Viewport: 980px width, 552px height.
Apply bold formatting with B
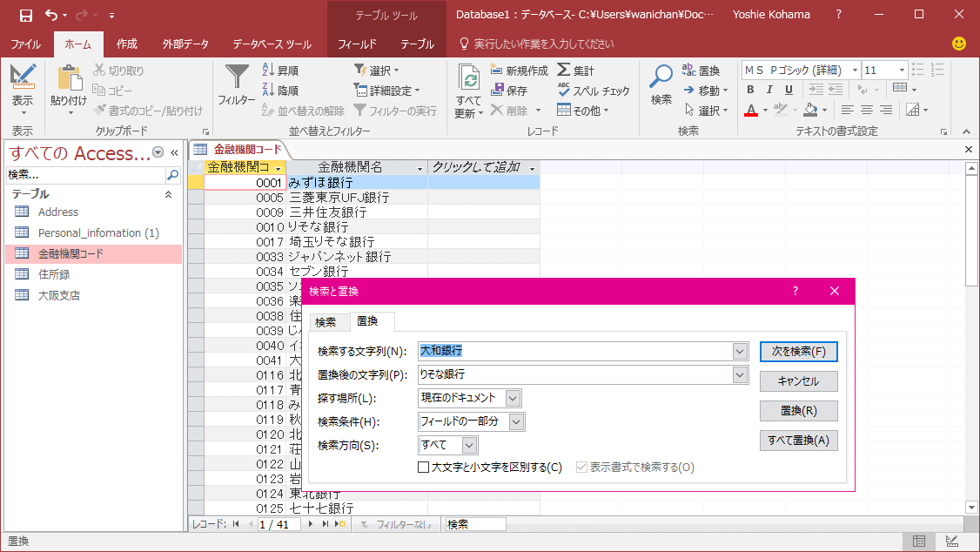750,90
